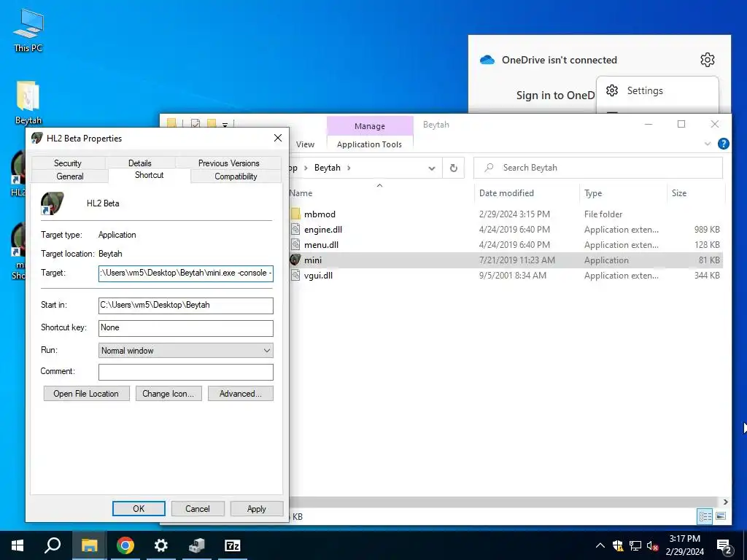Select the engine.dll file icon
The height and width of the screenshot is (560, 747).
(x=295, y=229)
